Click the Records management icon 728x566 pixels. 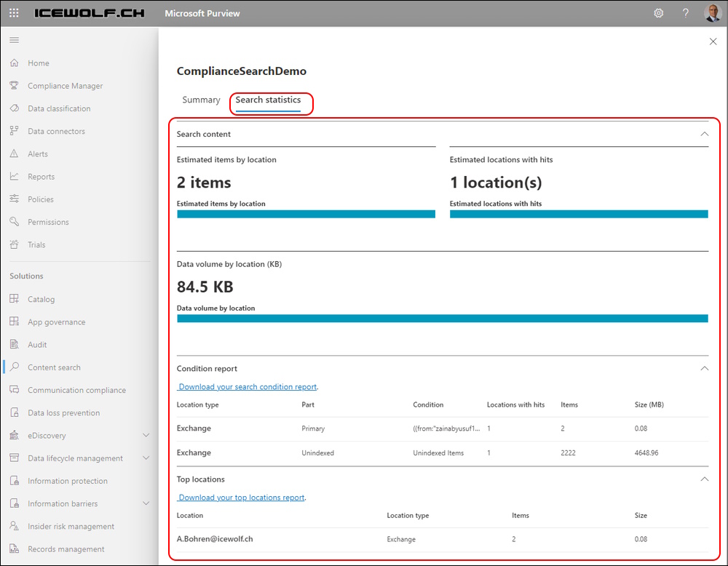pos(15,549)
